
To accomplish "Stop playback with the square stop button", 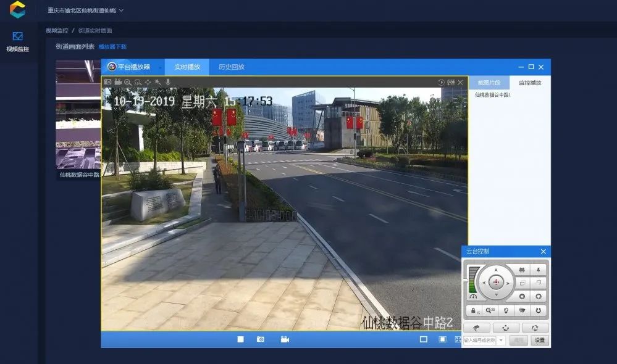I will click(241, 339).
